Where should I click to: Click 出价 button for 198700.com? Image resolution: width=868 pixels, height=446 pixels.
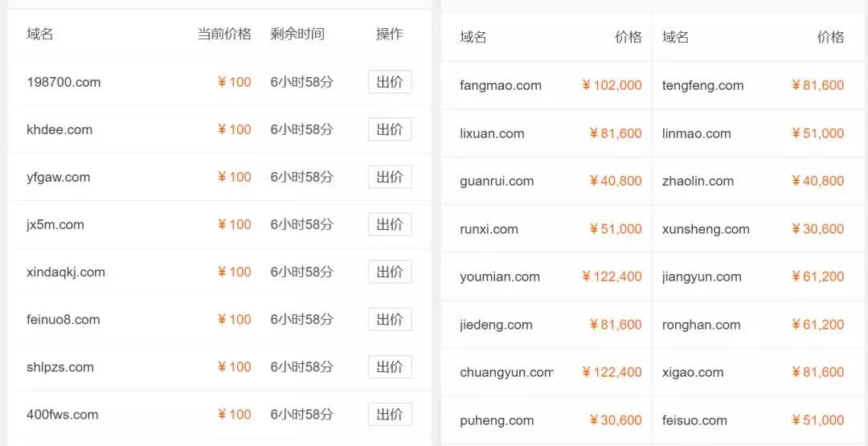pos(390,83)
